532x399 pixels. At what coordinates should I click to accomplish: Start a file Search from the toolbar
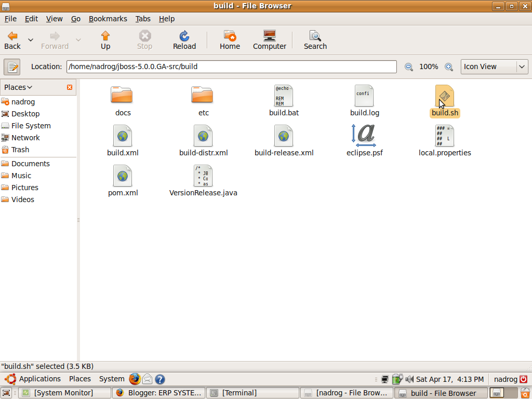[315, 39]
